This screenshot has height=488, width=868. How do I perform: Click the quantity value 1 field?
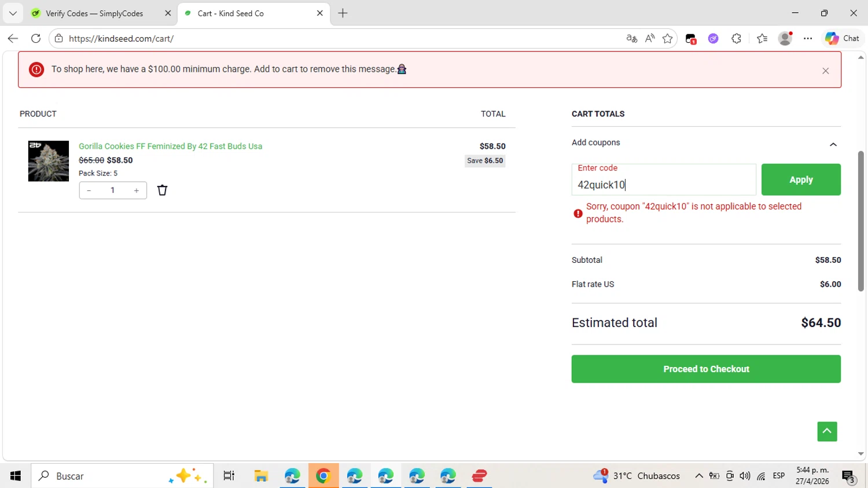click(113, 190)
